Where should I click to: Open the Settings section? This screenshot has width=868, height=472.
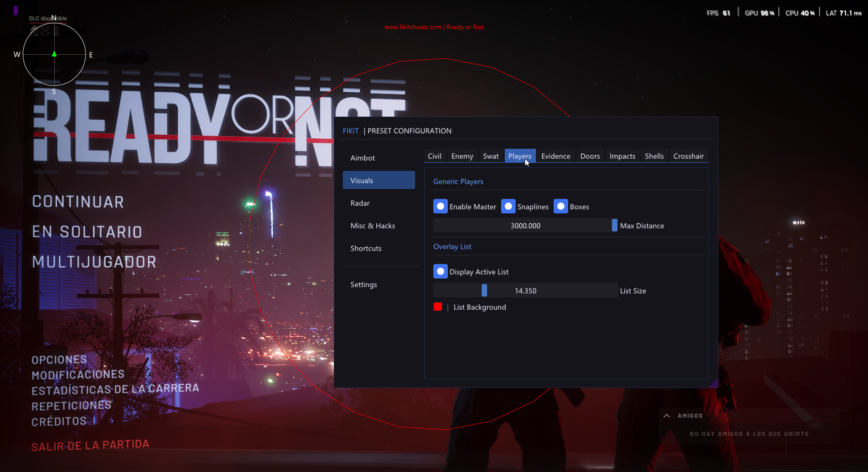363,284
